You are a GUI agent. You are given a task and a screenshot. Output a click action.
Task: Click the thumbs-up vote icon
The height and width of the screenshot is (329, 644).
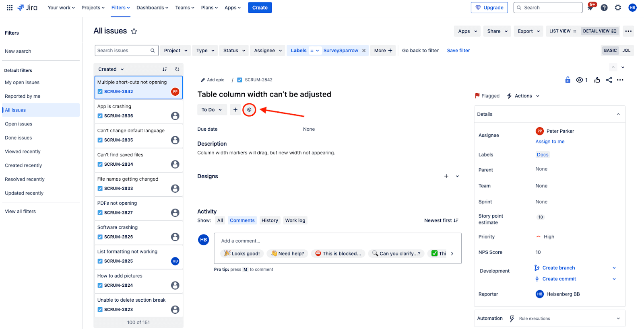coord(597,80)
